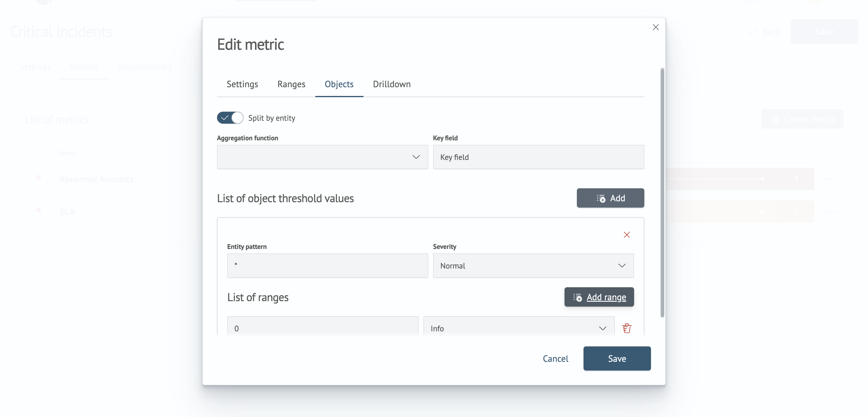Screen dimensions: 868x417
Task: Focus the Key field input
Action: pyautogui.click(x=539, y=157)
